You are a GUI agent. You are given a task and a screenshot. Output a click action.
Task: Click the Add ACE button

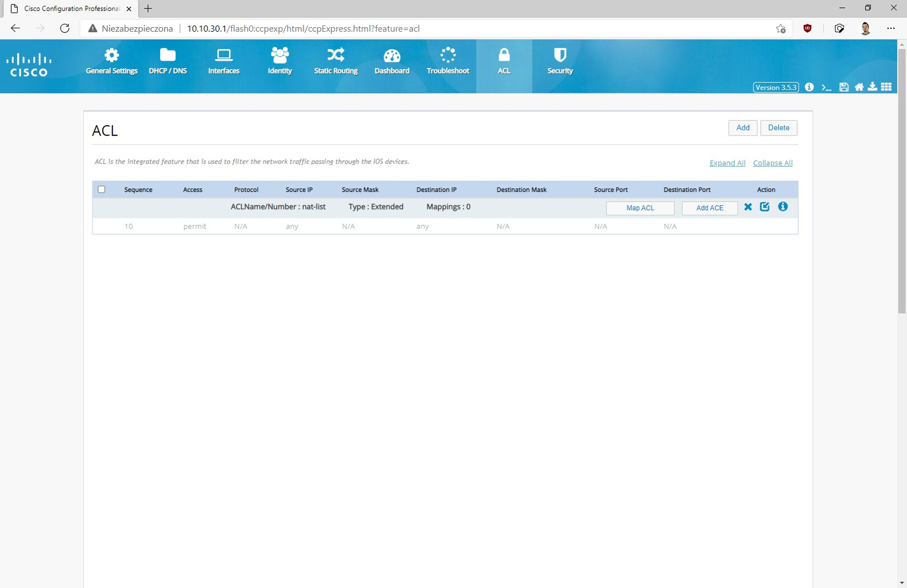[x=710, y=208]
